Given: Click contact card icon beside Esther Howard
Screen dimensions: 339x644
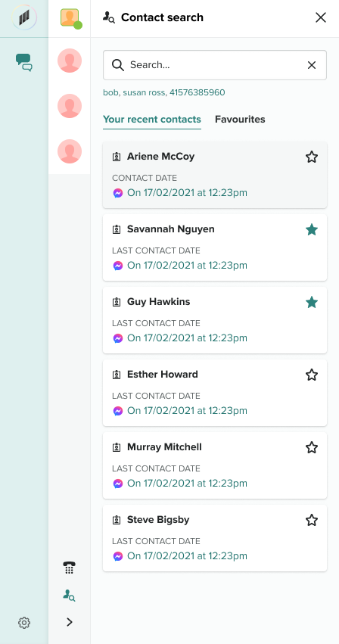Looking at the screenshot, I should pyautogui.click(x=117, y=375).
